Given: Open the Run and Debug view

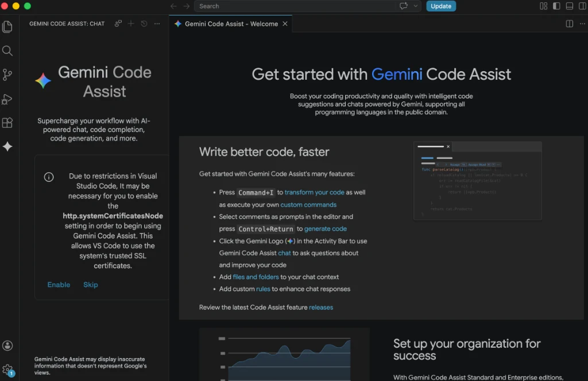Looking at the screenshot, I should pos(7,99).
